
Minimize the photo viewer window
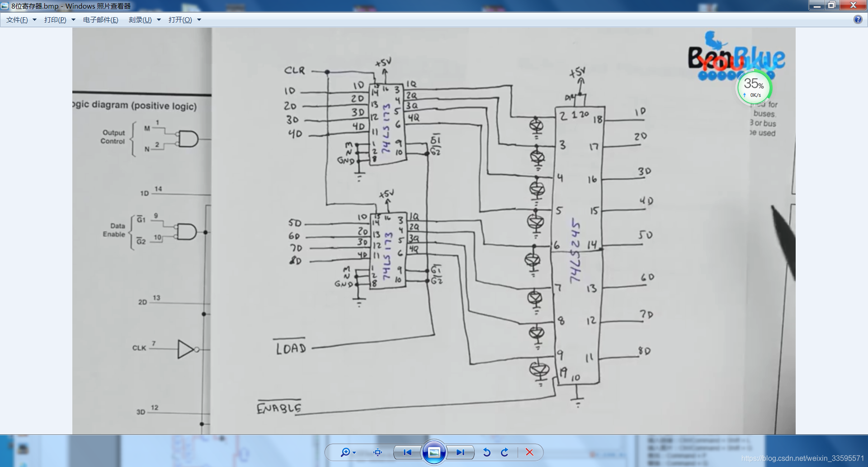[x=816, y=5]
